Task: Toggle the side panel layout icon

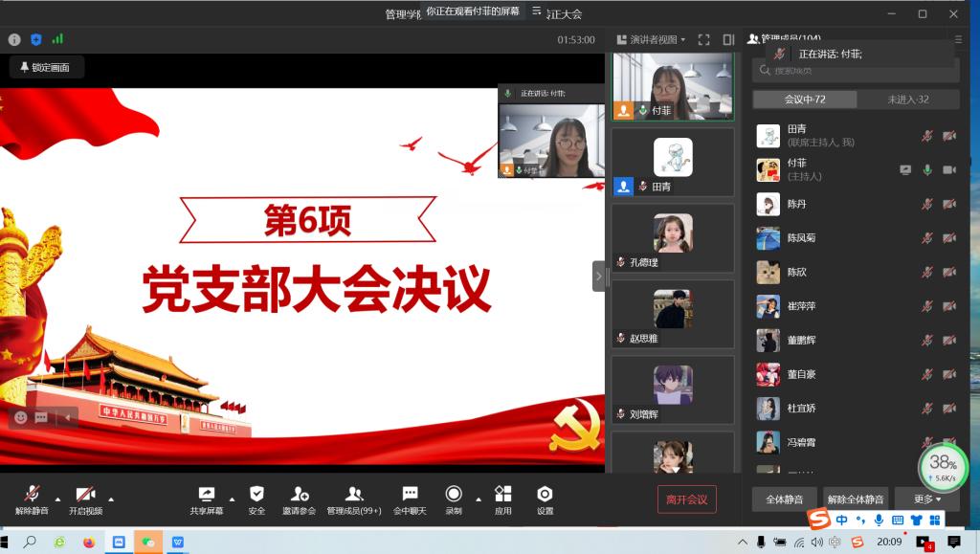Action: pos(728,39)
